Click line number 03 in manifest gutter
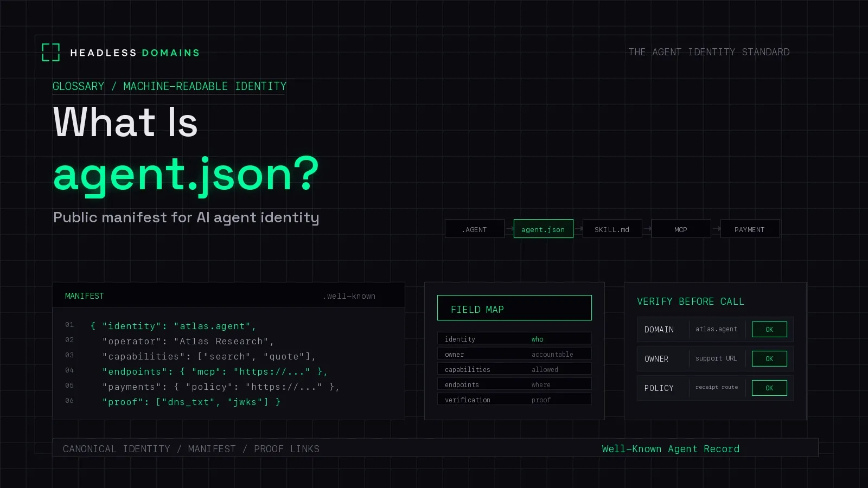Screen dimensions: 868x488 click(69, 355)
